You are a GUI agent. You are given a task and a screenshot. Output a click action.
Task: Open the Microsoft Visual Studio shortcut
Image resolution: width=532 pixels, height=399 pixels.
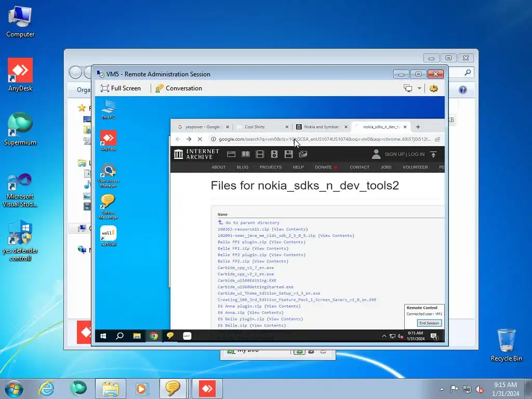tap(20, 190)
